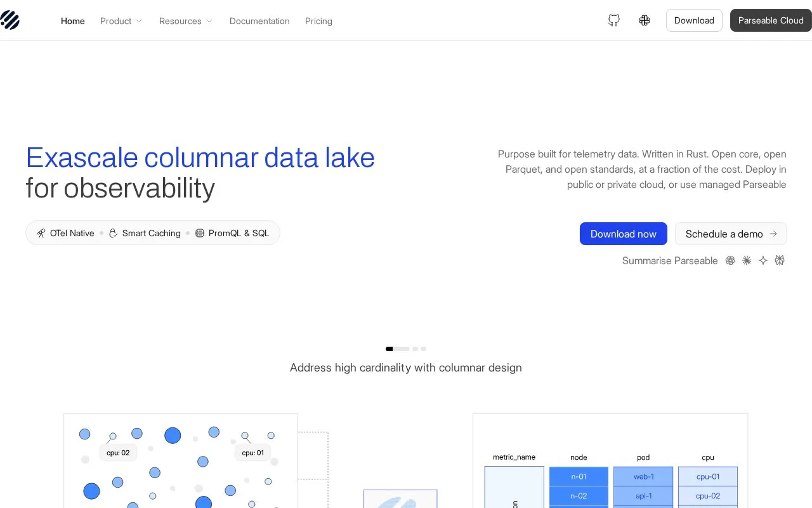Click the web-1 cell in pod column

[643, 476]
